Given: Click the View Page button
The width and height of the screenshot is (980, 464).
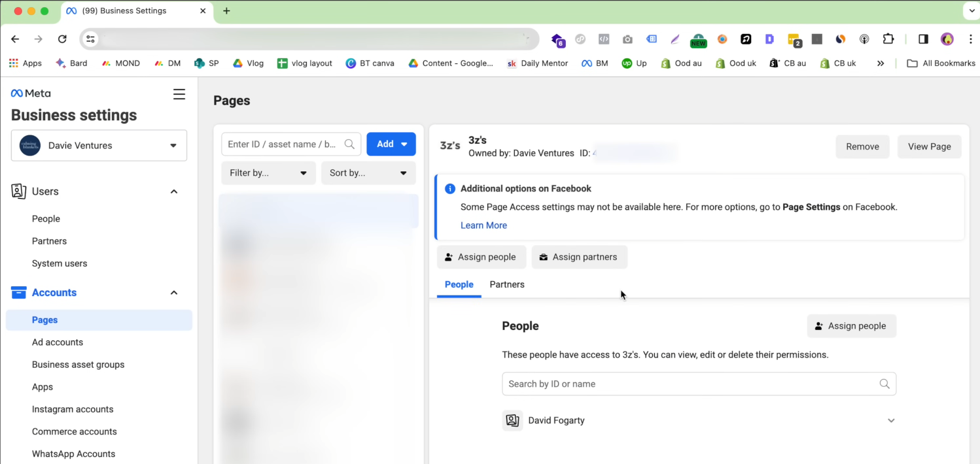Looking at the screenshot, I should [929, 146].
